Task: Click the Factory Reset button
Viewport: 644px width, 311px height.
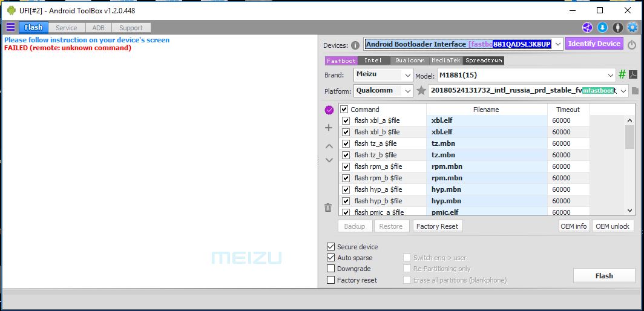Action: click(437, 226)
